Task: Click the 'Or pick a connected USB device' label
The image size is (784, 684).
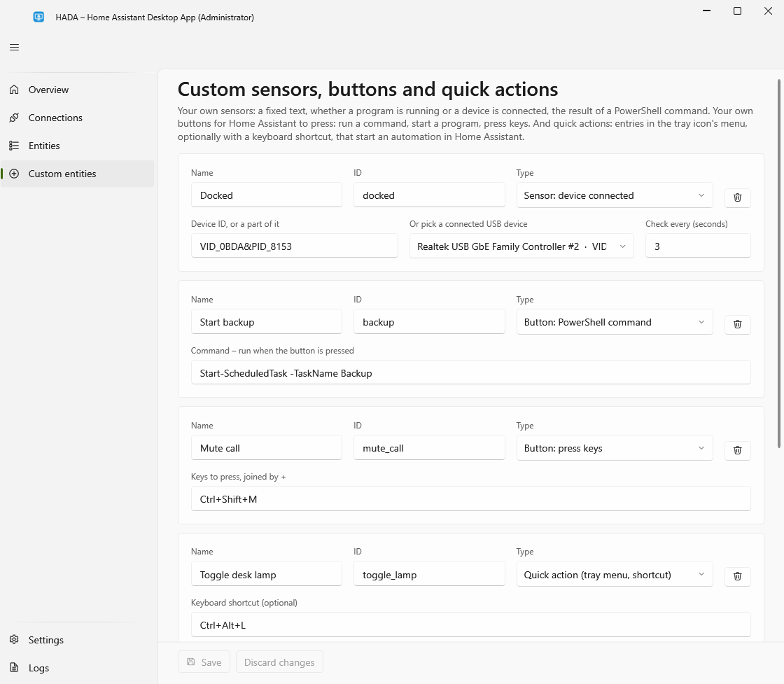Action: [x=468, y=224]
